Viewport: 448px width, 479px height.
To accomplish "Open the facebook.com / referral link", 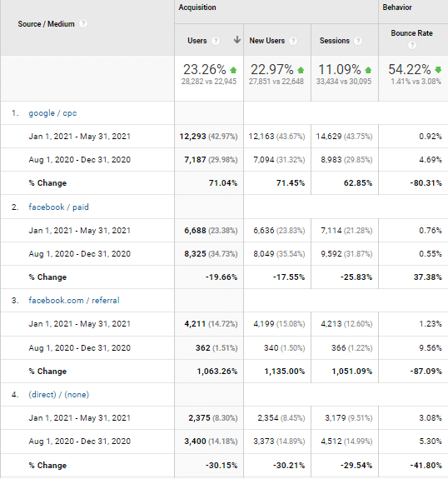I will click(x=74, y=301).
